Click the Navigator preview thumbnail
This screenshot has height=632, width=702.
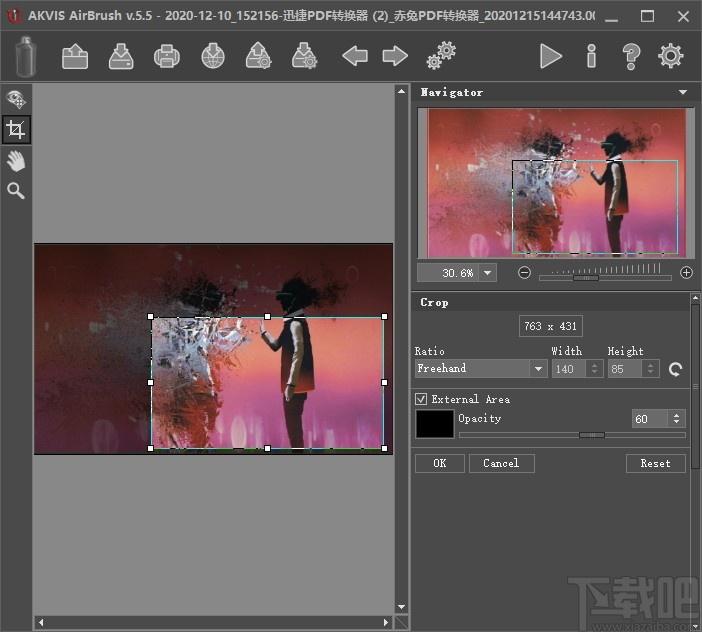pos(556,183)
